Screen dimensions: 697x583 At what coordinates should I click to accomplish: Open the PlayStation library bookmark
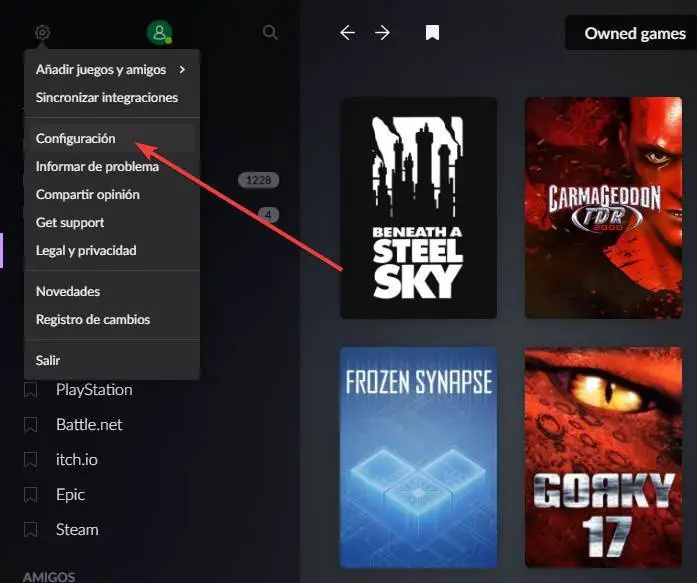tap(94, 390)
